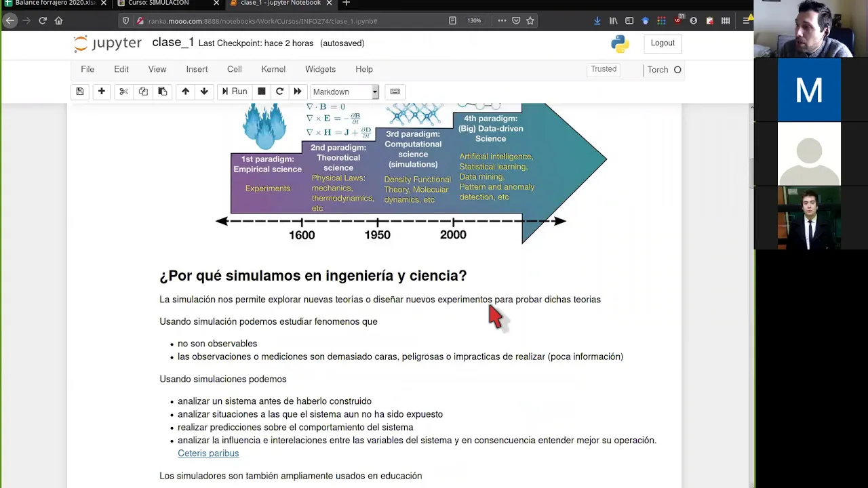Image resolution: width=868 pixels, height=488 pixels.
Task: Select video tile of man in suit
Action: click(x=809, y=218)
